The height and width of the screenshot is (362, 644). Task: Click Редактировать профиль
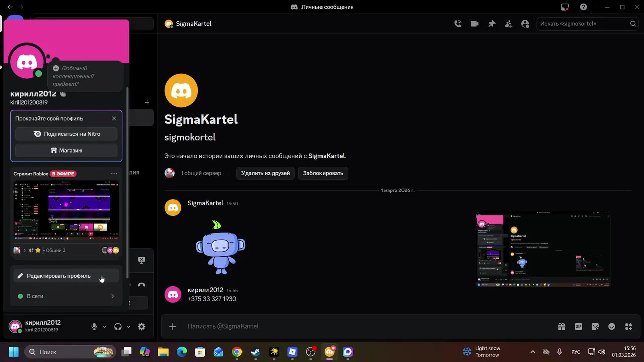coord(66,276)
